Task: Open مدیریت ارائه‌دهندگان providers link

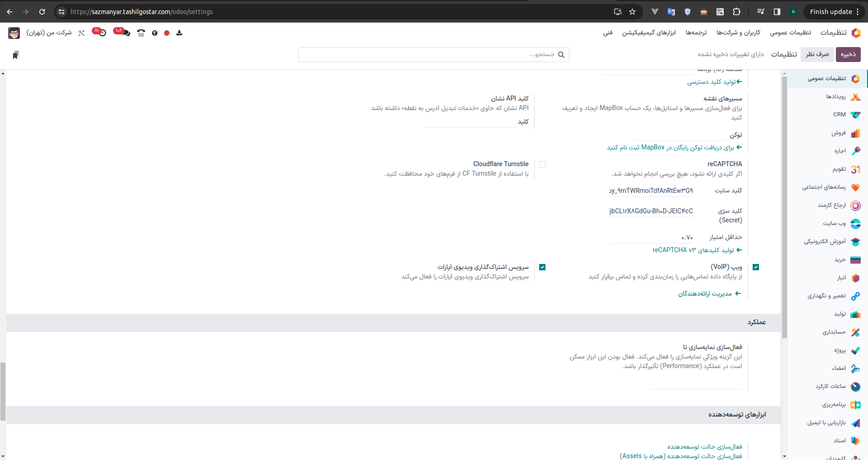Action: coord(709,294)
